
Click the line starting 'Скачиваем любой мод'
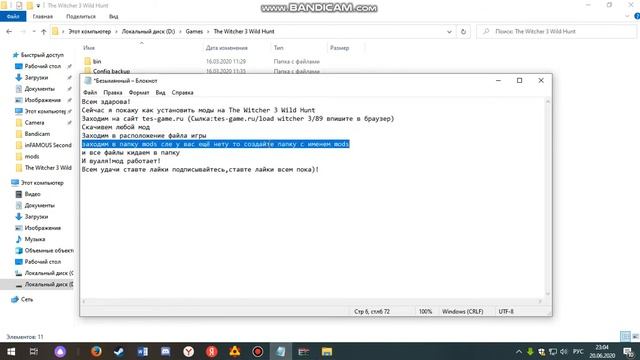(x=116, y=127)
